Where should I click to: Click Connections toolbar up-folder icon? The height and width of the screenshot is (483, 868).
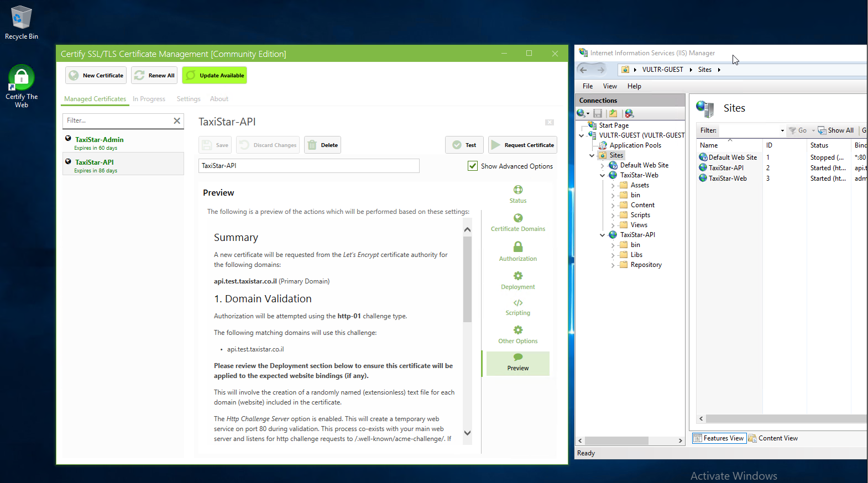(x=613, y=113)
